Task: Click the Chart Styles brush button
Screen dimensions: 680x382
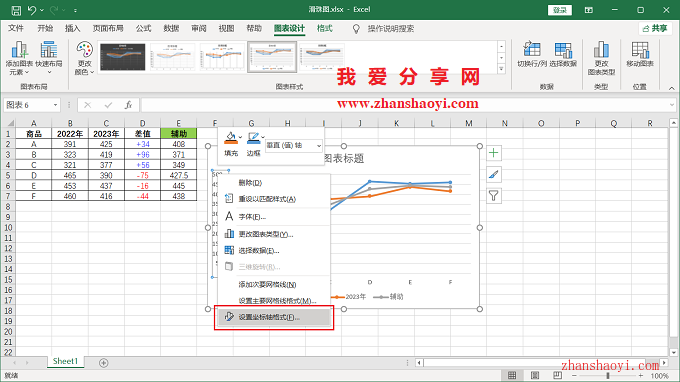Action: pos(494,174)
